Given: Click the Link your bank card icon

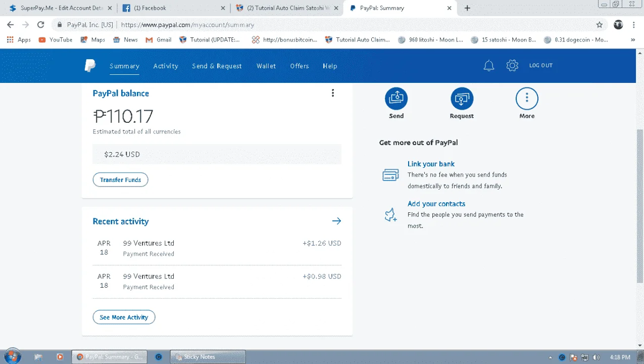Looking at the screenshot, I should pos(390,175).
